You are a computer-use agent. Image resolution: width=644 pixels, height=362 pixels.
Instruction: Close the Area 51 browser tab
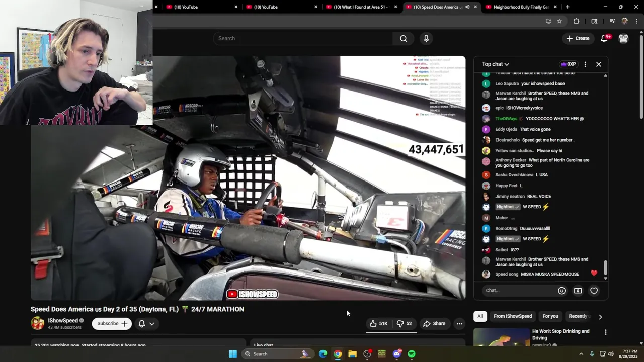[395, 7]
